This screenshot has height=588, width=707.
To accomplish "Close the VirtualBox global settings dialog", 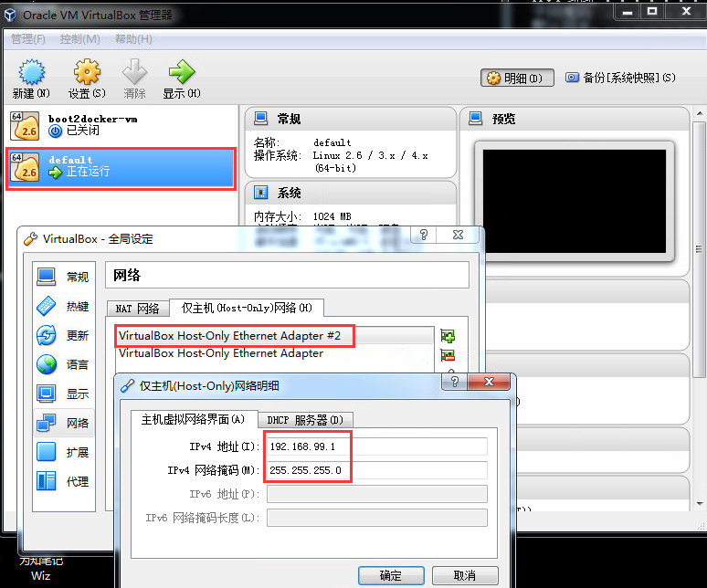I will pos(458,235).
